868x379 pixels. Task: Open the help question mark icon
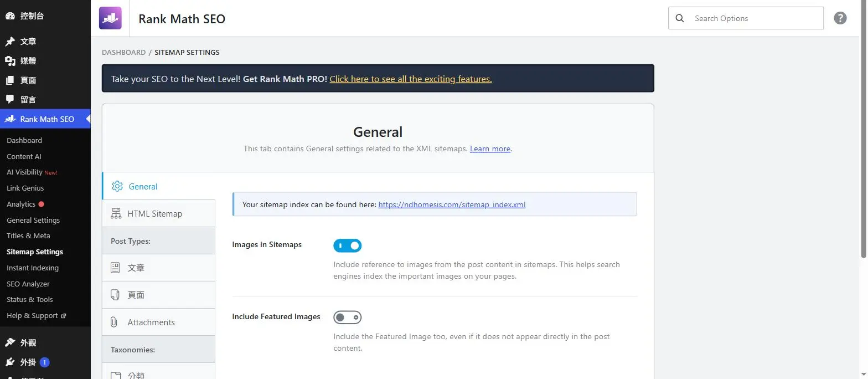[840, 18]
